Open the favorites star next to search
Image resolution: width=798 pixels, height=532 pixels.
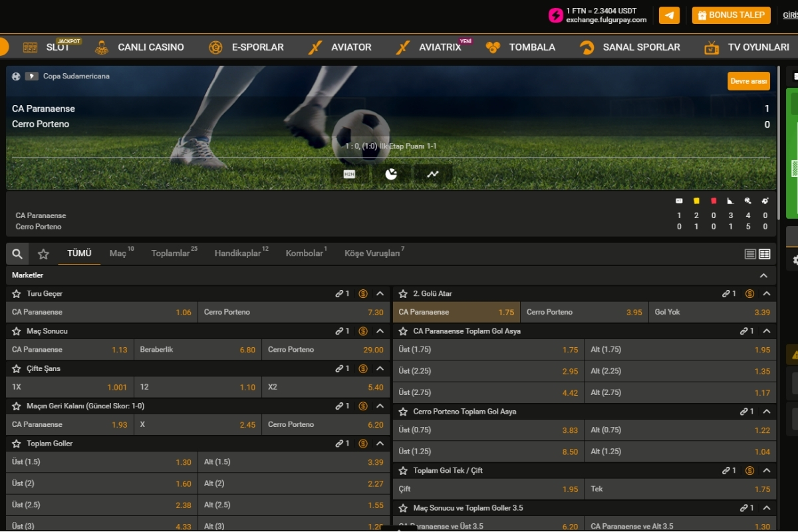pos(43,253)
